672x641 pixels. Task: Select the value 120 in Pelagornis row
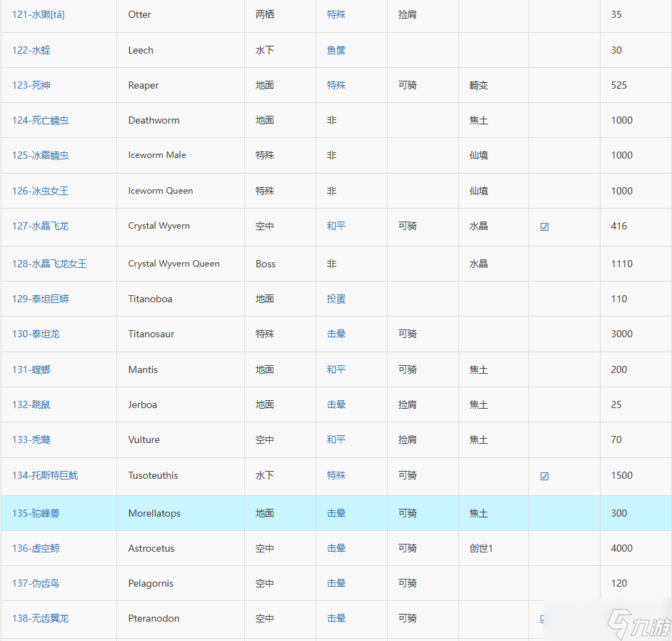(x=619, y=584)
